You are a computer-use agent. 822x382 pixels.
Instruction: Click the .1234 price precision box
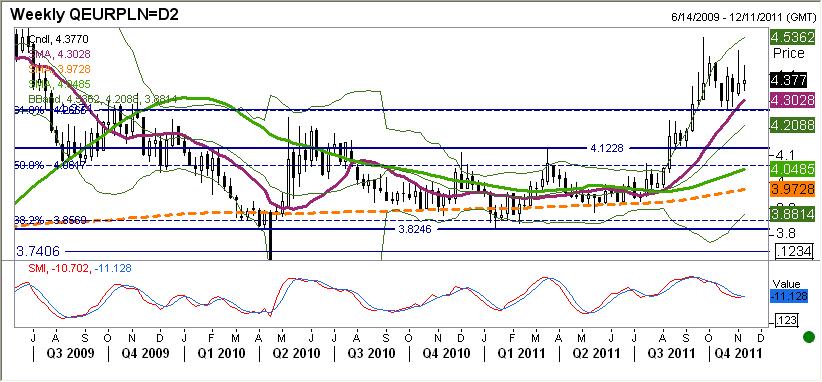tap(794, 253)
